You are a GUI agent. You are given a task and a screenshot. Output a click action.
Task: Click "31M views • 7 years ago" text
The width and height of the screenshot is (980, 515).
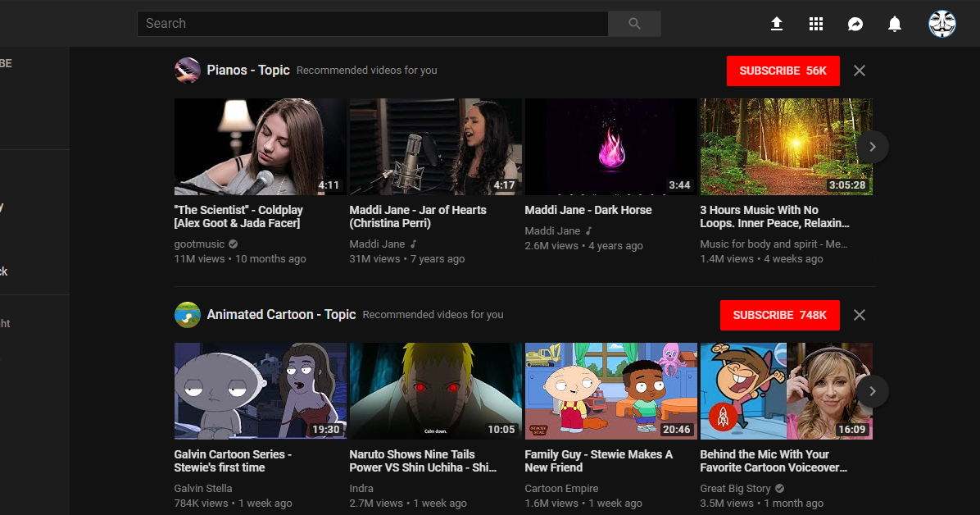pos(407,259)
